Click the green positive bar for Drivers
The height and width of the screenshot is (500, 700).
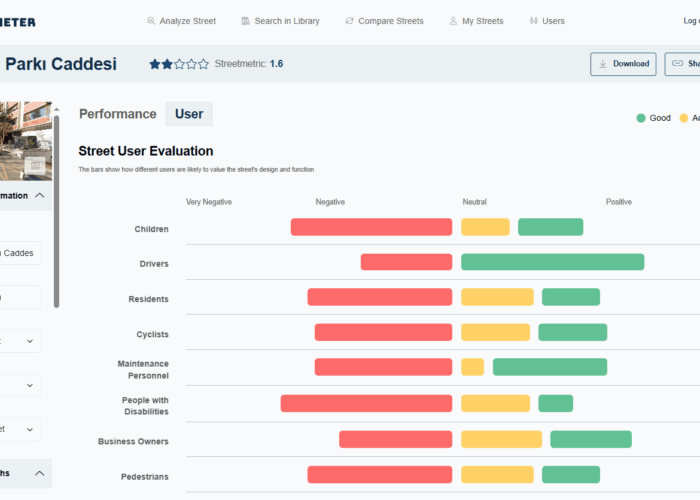552,262
